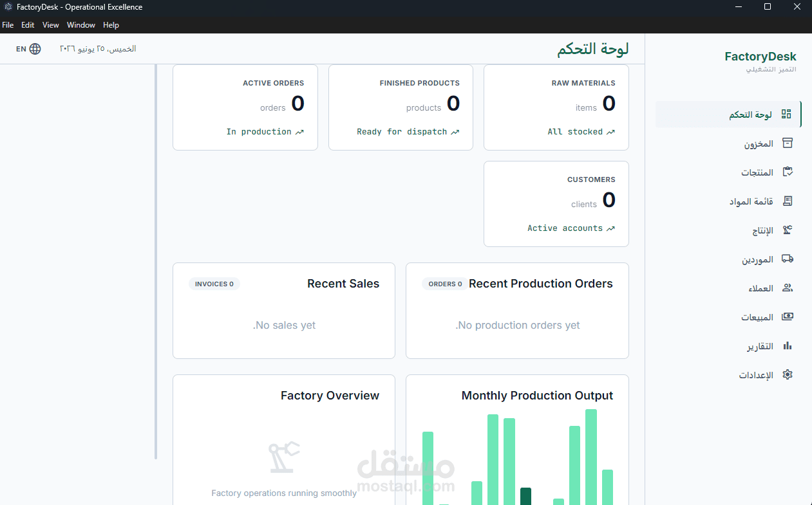Click 'Active accounts' status text
812x505 pixels.
pos(565,228)
